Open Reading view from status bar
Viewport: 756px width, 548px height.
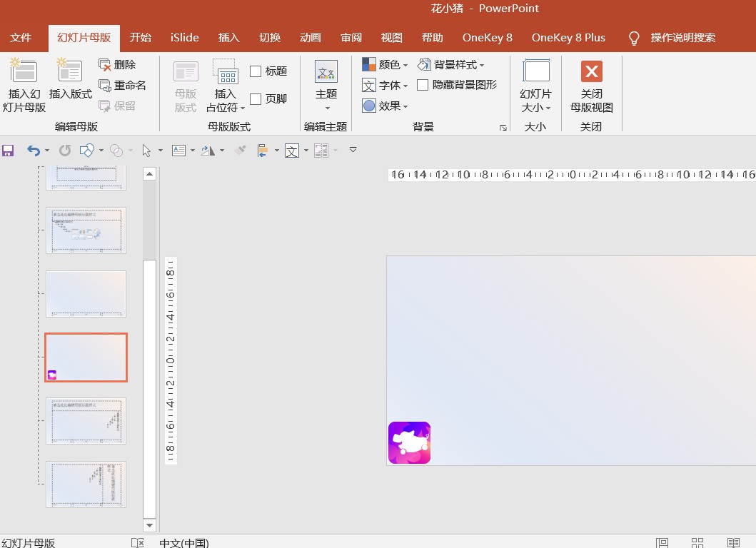(733, 543)
